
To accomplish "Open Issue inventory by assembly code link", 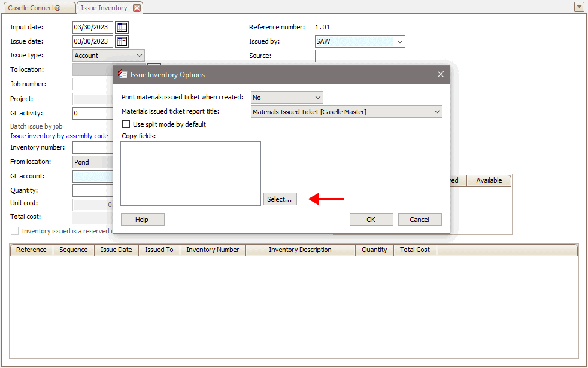I will point(59,136).
